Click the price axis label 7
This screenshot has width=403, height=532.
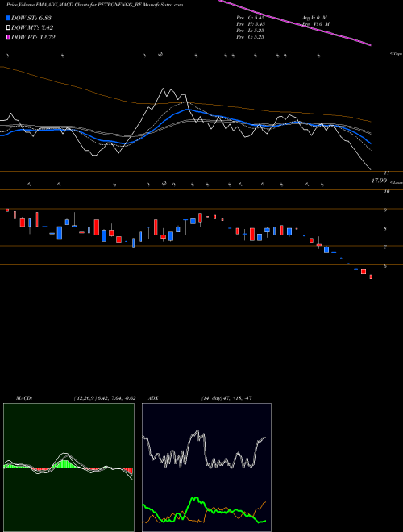tap(385, 247)
